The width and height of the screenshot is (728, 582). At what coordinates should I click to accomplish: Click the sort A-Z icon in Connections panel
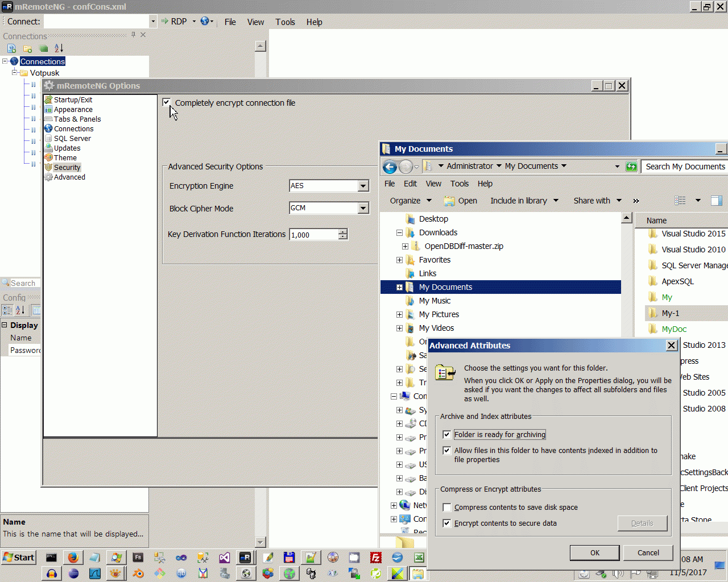tap(59, 48)
